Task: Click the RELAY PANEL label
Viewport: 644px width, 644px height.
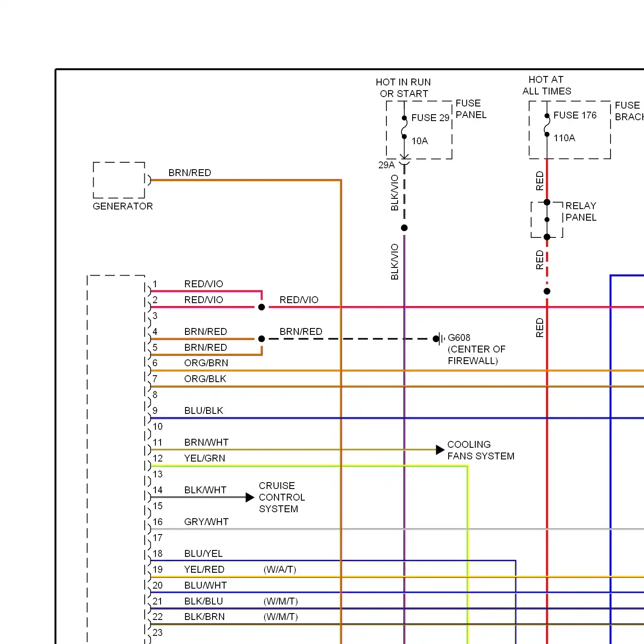Action: point(581,211)
